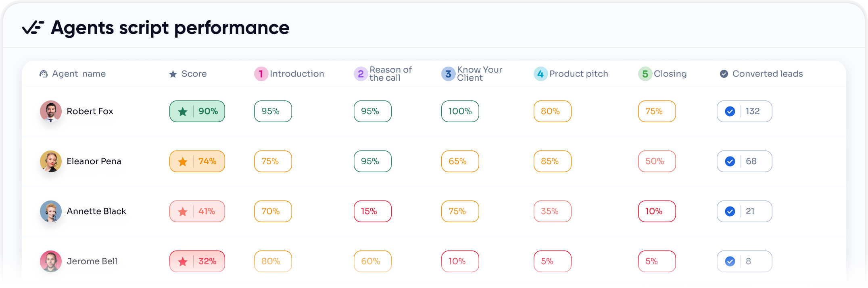The image size is (868, 288).
Task: Click Annette Black's 15% Reason of call badge
Action: coord(372,211)
